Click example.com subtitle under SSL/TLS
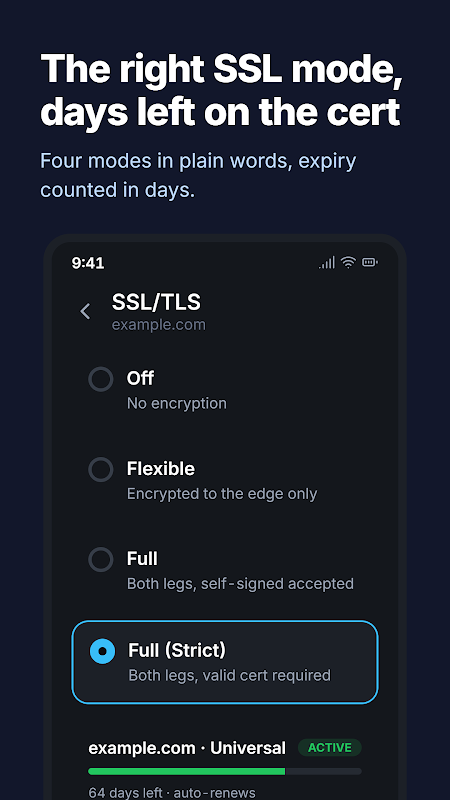 tap(159, 325)
